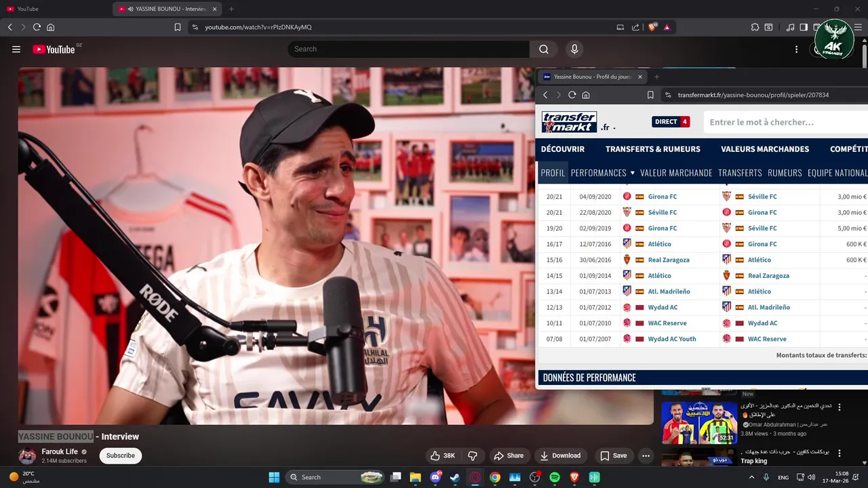
Task: Toggle the browser sidebar panel icon
Action: coord(804,27)
